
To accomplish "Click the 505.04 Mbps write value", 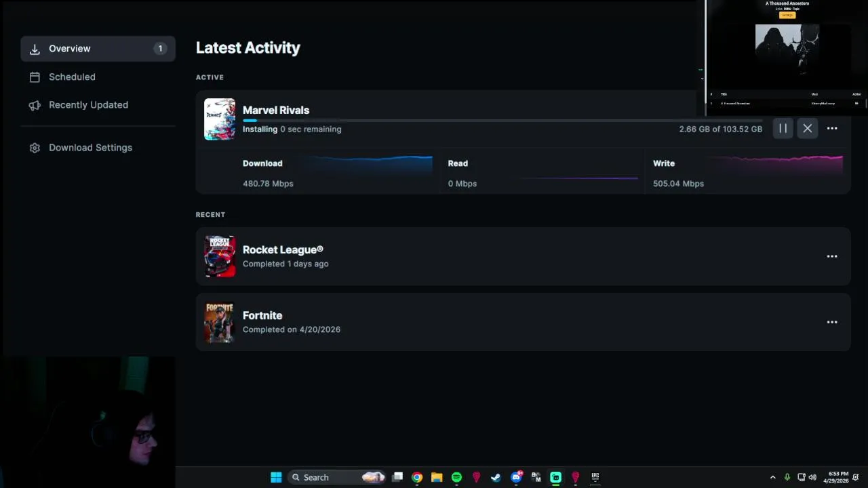I will click(x=678, y=184).
